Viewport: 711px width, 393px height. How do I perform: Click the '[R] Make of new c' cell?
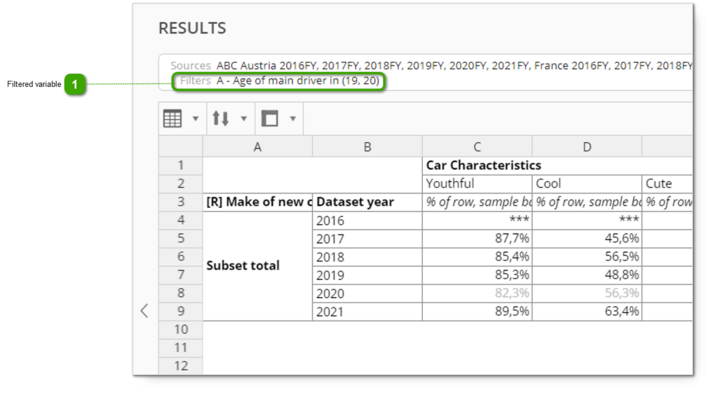258,202
